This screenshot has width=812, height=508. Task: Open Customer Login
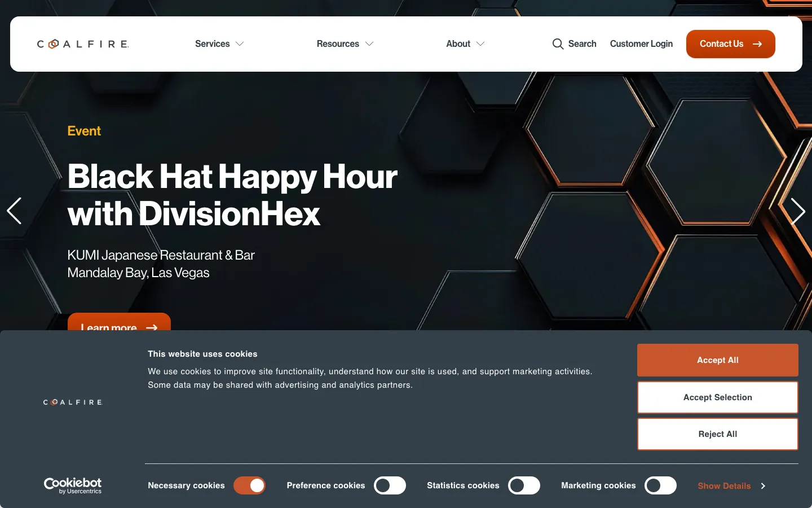pyautogui.click(x=641, y=44)
